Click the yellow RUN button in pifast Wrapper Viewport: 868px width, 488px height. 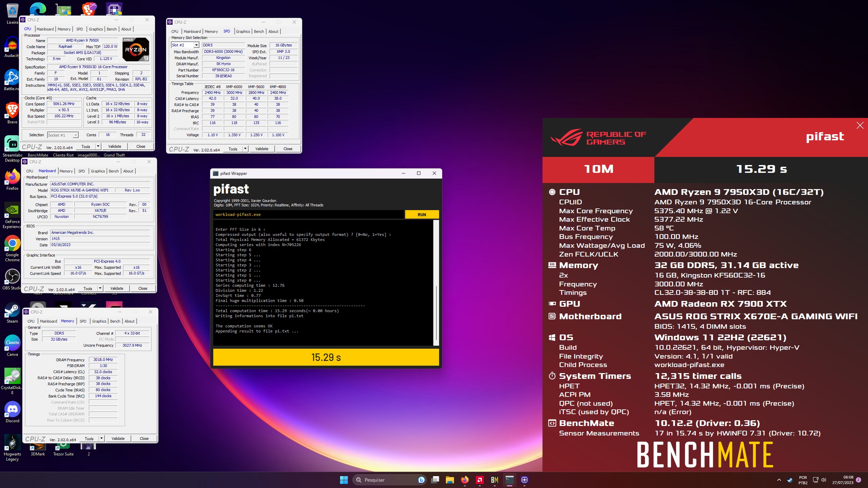pyautogui.click(x=422, y=215)
